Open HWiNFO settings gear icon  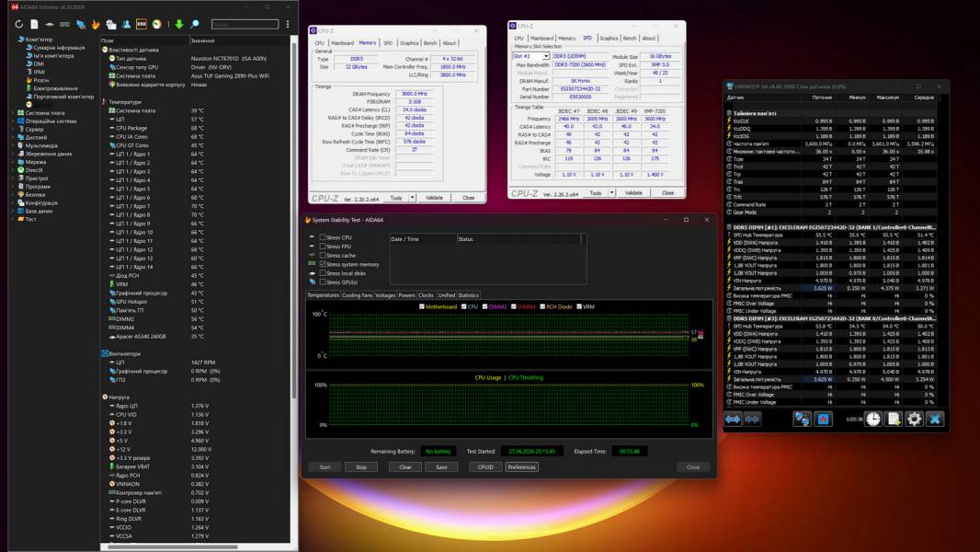[x=914, y=419]
